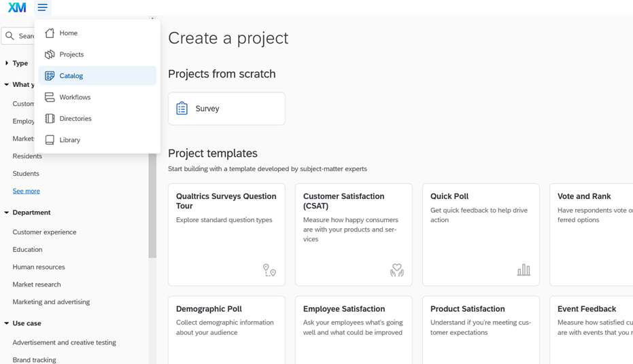Screen dimensions: 633x364
Task: Filter by Human resources department
Action: [39, 267]
